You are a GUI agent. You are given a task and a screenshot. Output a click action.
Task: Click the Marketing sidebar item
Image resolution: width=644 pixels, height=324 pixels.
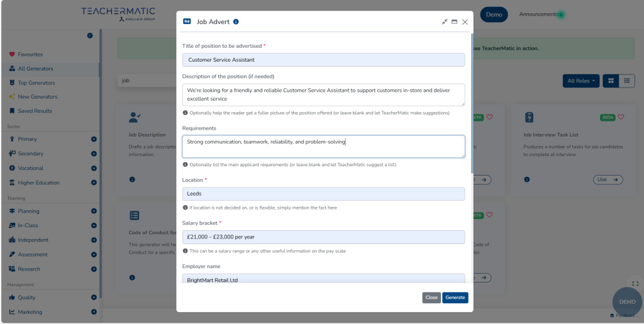point(30,312)
